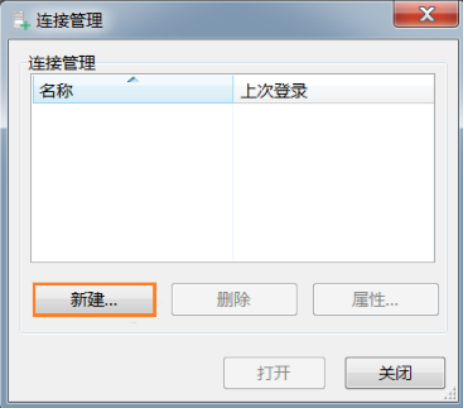Click the green plus on the title icon
Viewport: 464px width, 409px height.
[x=25, y=25]
